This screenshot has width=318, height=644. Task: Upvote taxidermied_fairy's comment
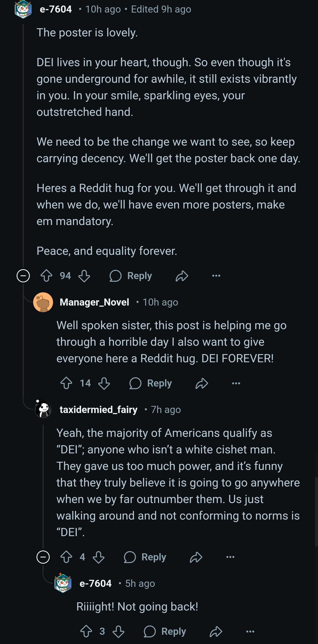click(x=66, y=557)
